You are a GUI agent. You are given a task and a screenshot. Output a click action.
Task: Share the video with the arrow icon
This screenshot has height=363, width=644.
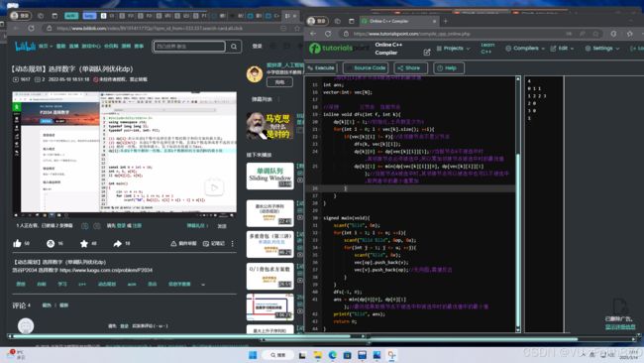point(118,243)
